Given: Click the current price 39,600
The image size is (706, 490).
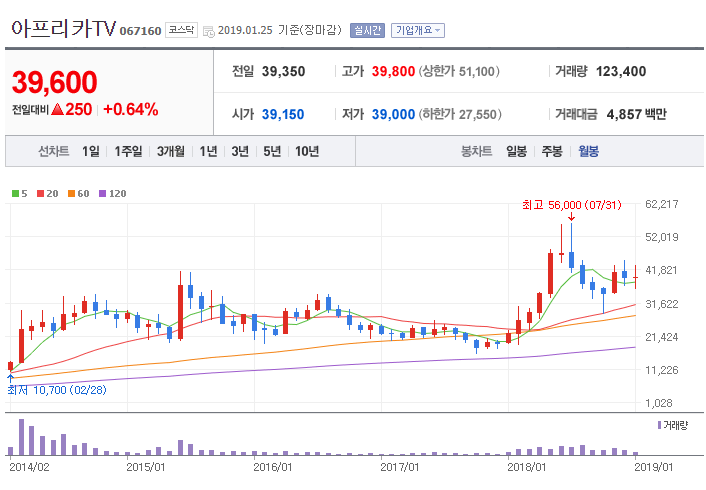Looking at the screenshot, I should [x=54, y=82].
